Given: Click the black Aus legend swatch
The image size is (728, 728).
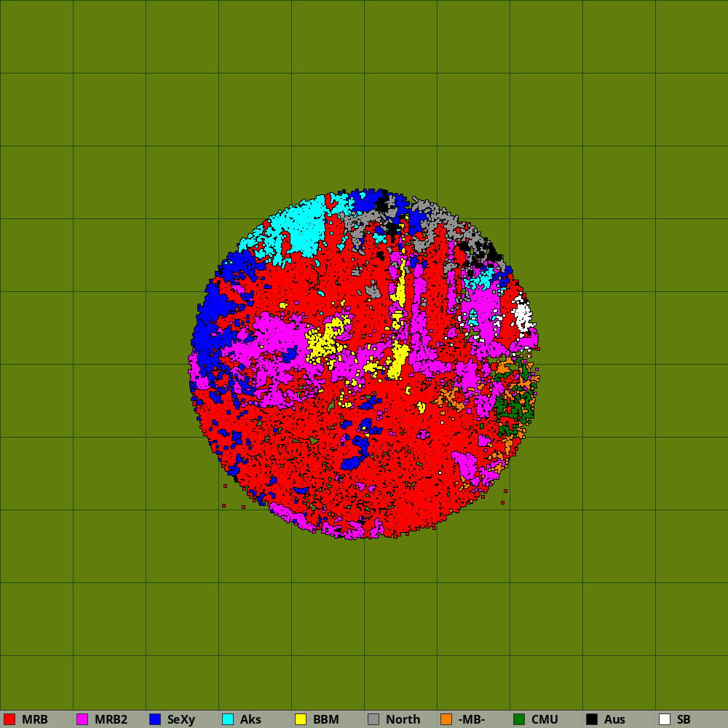Looking at the screenshot, I should (592, 719).
